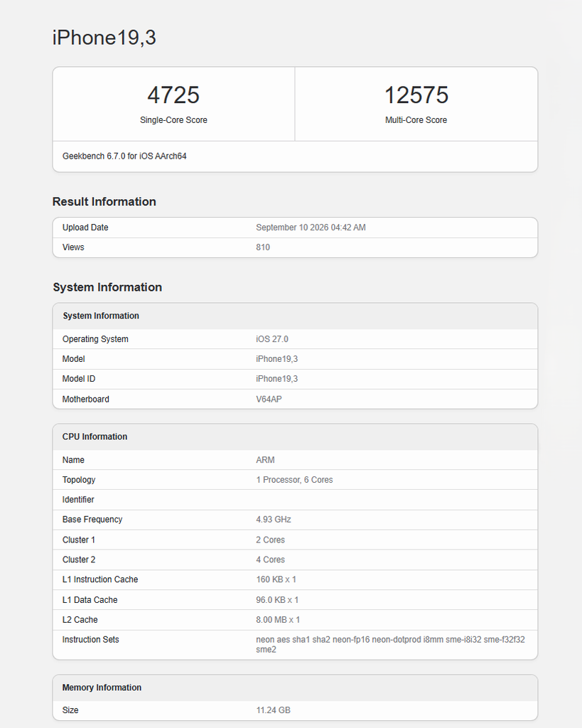Select the neon aes sha1 instruction sets value
582x728 pixels.
click(x=390, y=644)
